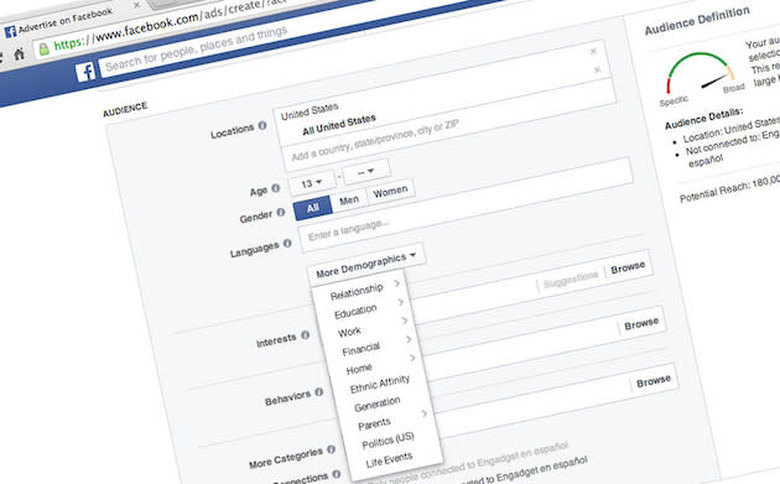Open the minimum age dropdown showing 13
Screen dimensions: 780x484
tap(311, 181)
